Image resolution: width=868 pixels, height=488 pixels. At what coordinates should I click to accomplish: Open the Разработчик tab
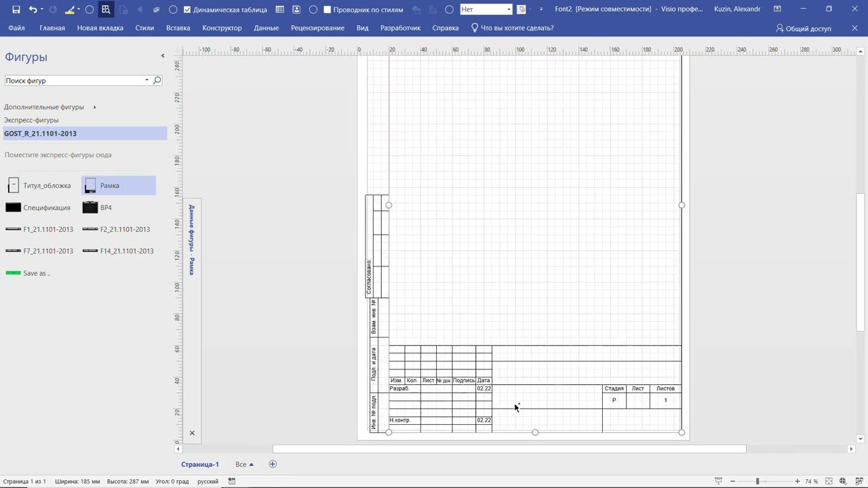(x=400, y=28)
